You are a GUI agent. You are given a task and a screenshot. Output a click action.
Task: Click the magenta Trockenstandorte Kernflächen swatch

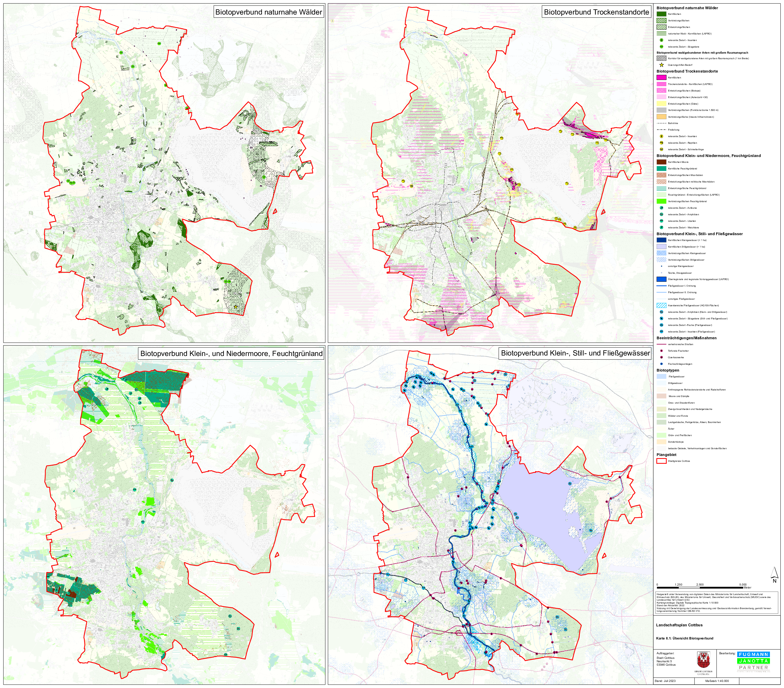[x=661, y=77]
